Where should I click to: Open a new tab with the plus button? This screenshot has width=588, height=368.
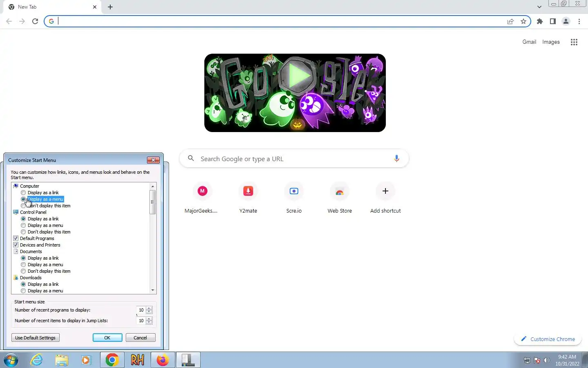point(110,7)
